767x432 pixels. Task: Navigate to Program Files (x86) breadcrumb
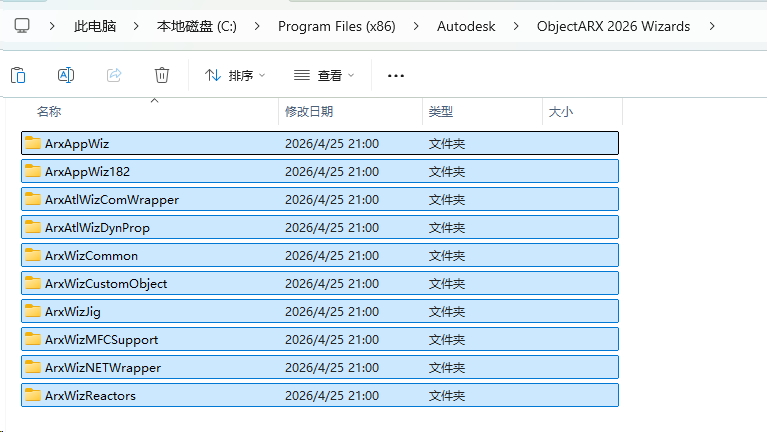click(337, 26)
